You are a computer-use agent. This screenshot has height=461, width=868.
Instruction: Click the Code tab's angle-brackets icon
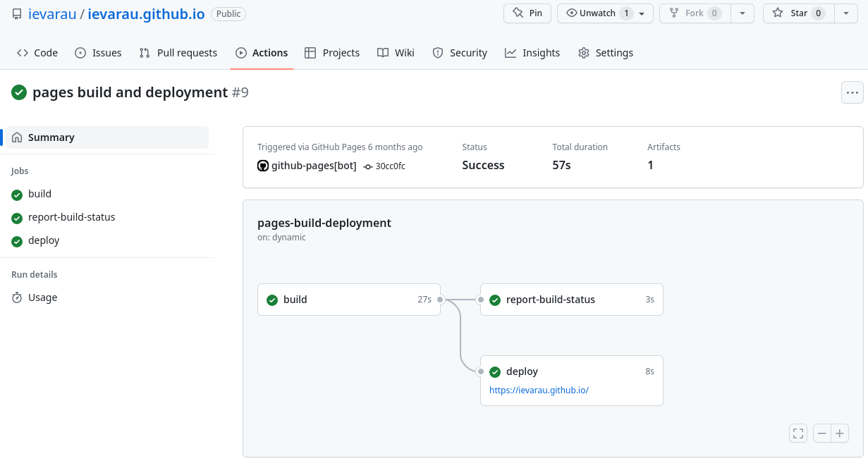[x=23, y=53]
